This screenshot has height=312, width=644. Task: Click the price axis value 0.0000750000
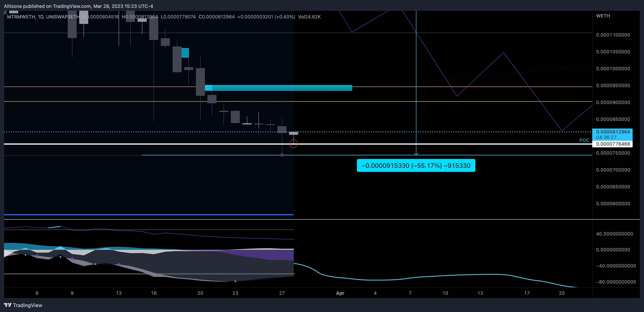click(x=613, y=153)
